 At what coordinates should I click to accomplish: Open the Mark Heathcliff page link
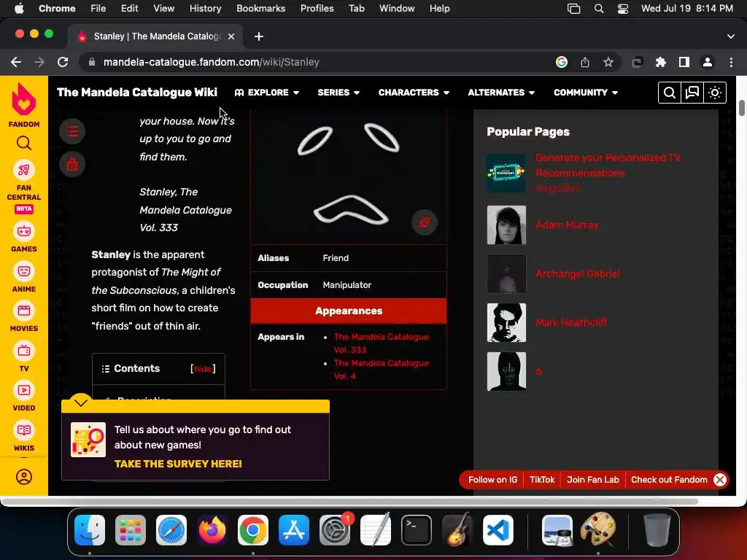571,322
